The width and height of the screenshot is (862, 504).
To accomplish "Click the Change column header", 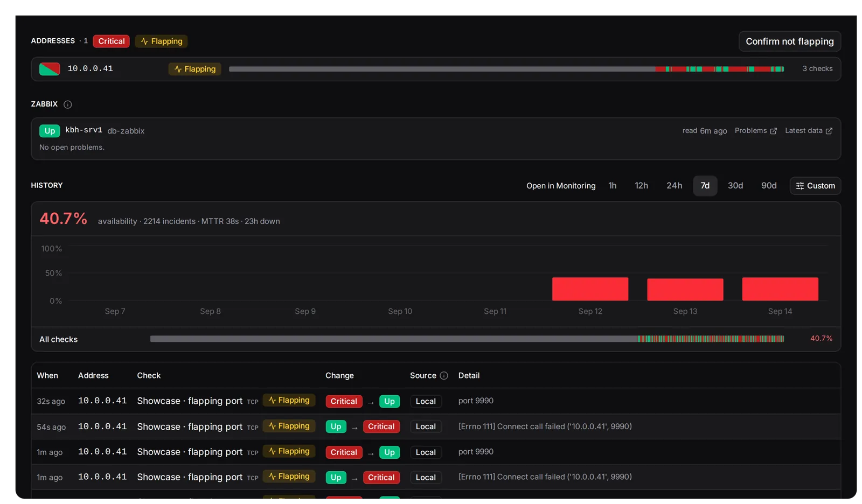I will pyautogui.click(x=339, y=376).
